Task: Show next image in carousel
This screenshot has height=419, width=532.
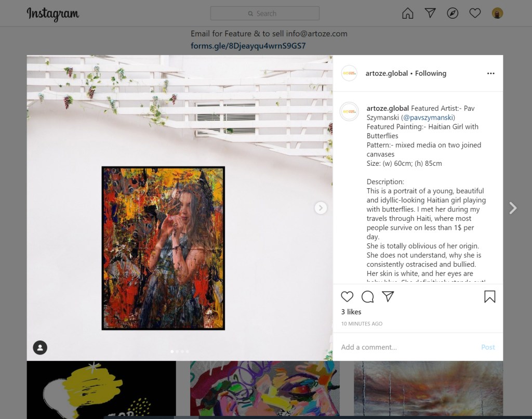Action: click(321, 208)
